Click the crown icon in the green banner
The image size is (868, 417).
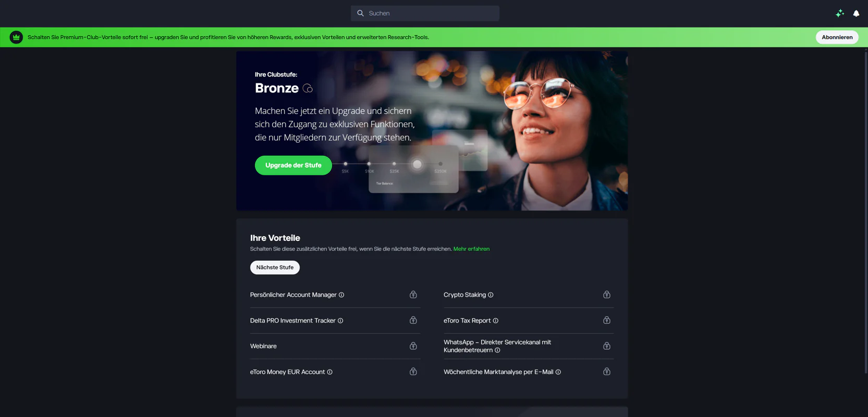pyautogui.click(x=16, y=37)
